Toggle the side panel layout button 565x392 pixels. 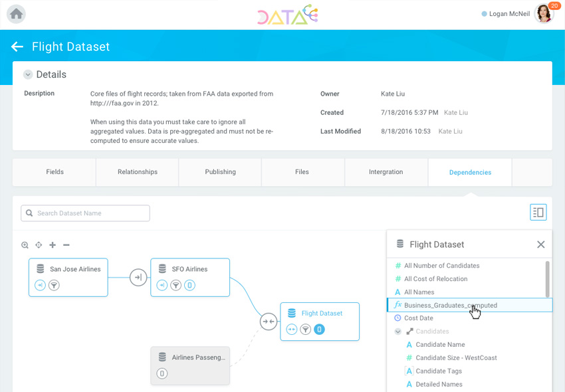tap(538, 213)
